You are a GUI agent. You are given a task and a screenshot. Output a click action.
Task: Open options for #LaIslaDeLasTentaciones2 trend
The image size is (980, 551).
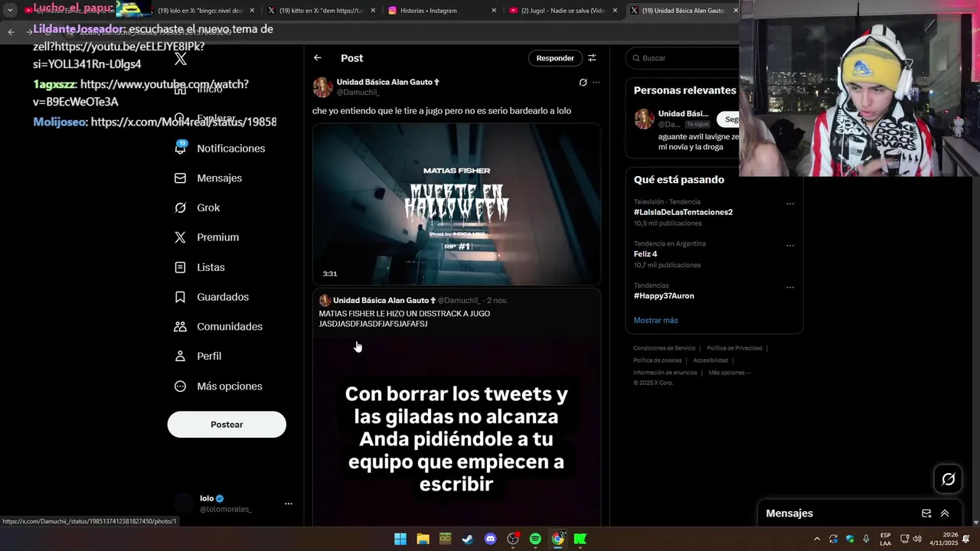pos(790,204)
